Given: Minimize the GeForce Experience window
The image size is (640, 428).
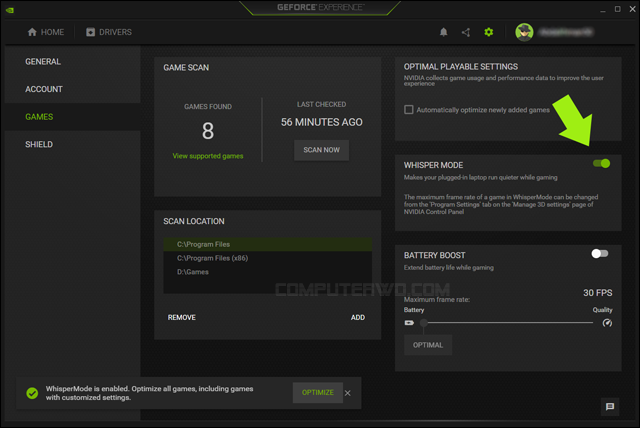Looking at the screenshot, I should pyautogui.click(x=602, y=10).
